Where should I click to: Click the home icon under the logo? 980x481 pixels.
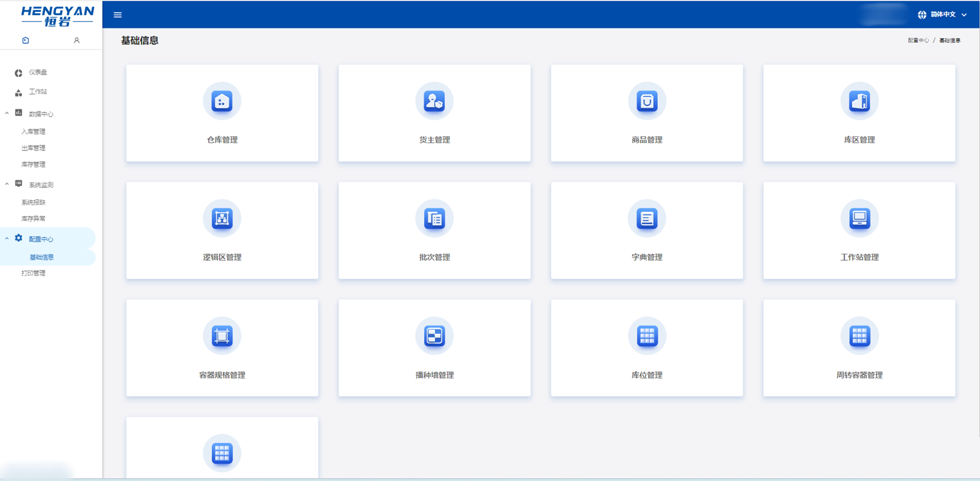pyautogui.click(x=26, y=40)
